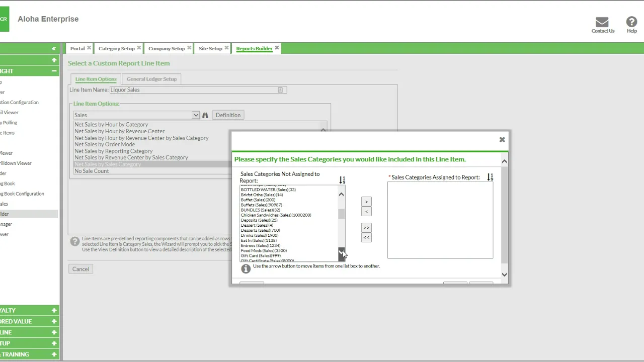The image size is (644, 362).
Task: Expand the top sidebar section with plus
Action: (54, 60)
